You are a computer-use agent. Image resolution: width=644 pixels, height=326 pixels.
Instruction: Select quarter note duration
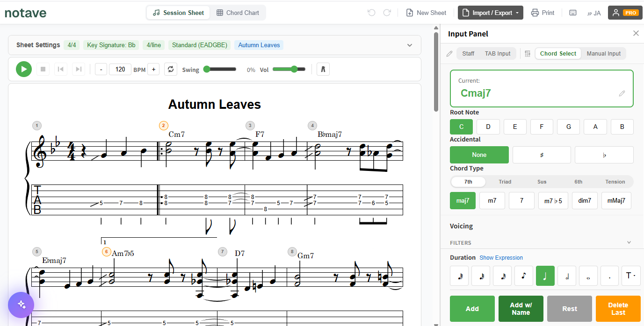click(x=545, y=276)
